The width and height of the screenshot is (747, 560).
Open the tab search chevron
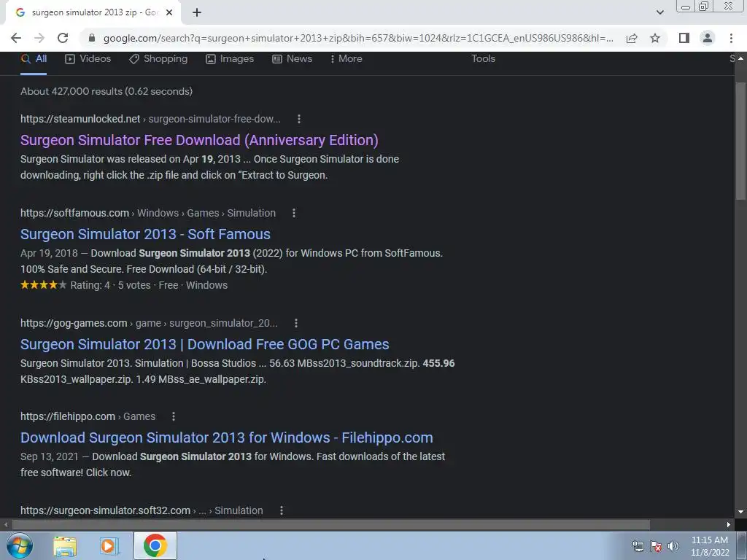pyautogui.click(x=659, y=12)
